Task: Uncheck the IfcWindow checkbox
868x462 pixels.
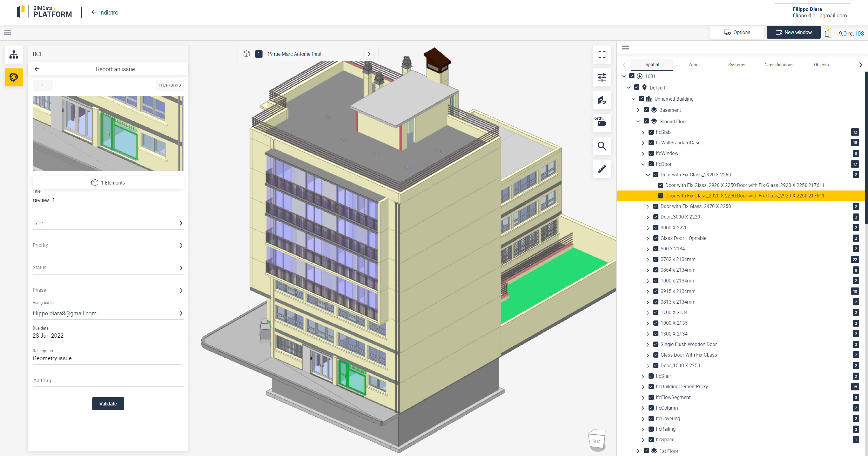Action: pyautogui.click(x=651, y=153)
